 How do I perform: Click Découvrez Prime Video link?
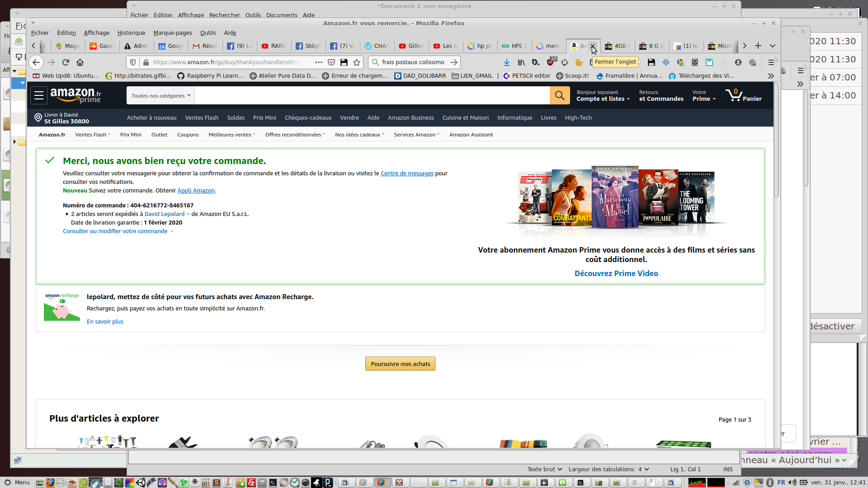point(616,273)
